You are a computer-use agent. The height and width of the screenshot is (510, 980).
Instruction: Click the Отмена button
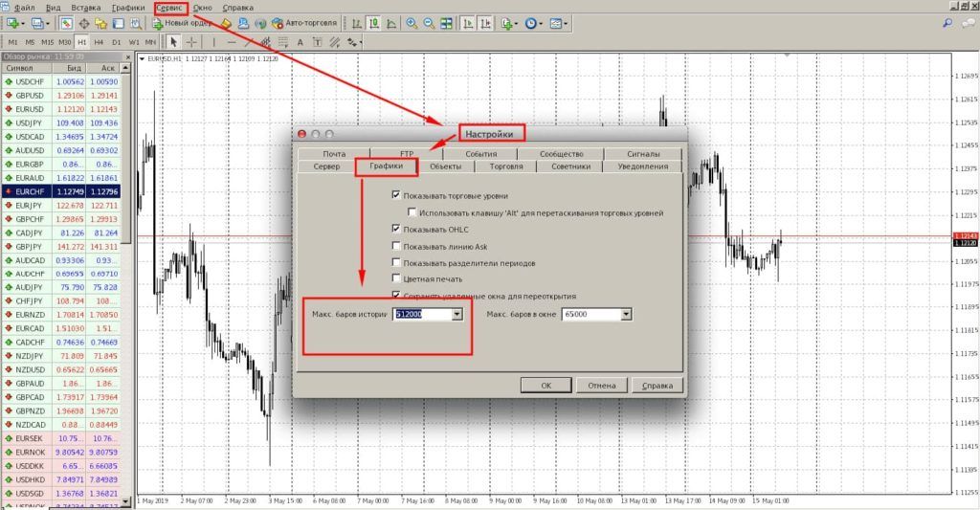602,385
